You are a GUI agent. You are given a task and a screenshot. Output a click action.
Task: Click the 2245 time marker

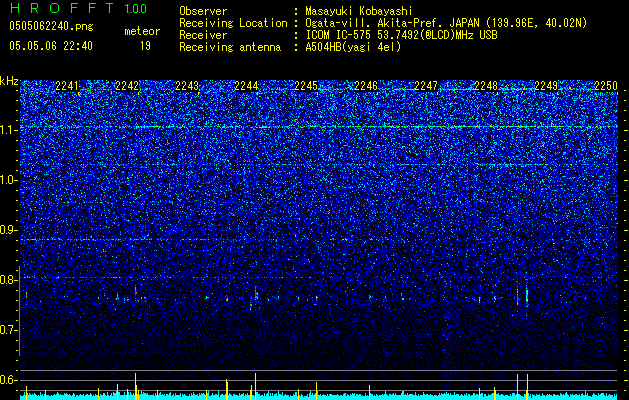(x=306, y=86)
